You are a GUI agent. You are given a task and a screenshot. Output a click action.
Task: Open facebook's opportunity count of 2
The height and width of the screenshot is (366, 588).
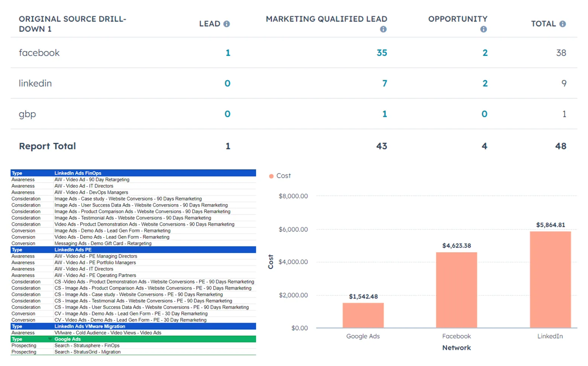485,53
